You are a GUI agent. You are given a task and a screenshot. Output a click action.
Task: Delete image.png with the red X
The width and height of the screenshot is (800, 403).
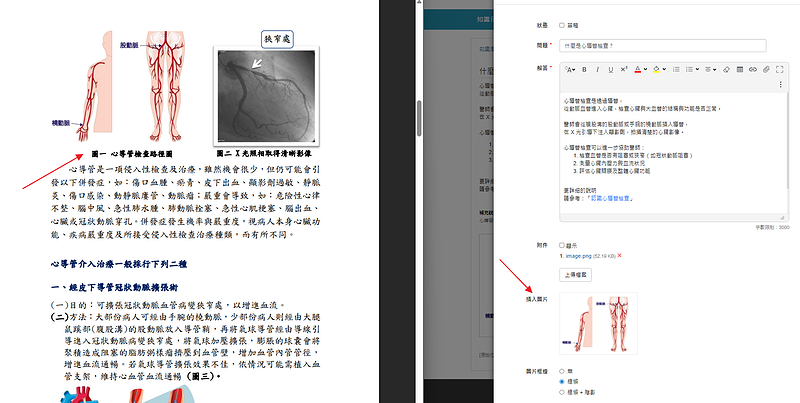[619, 256]
